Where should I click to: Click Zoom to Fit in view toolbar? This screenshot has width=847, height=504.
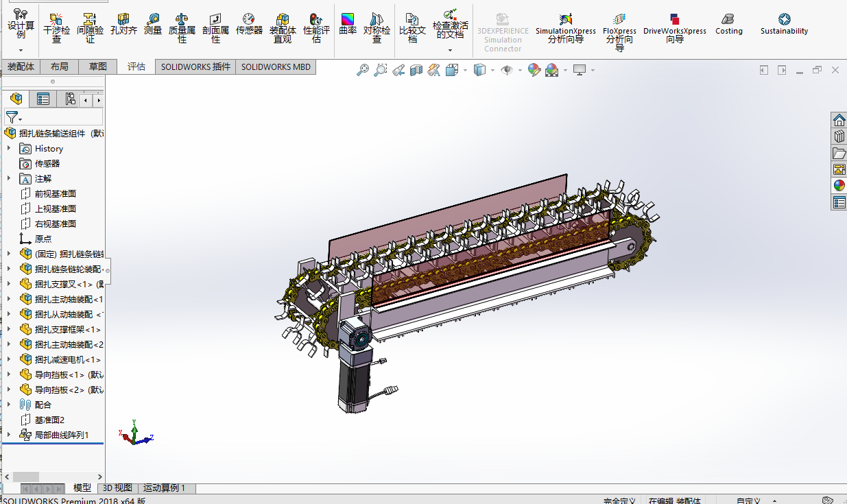tap(363, 70)
